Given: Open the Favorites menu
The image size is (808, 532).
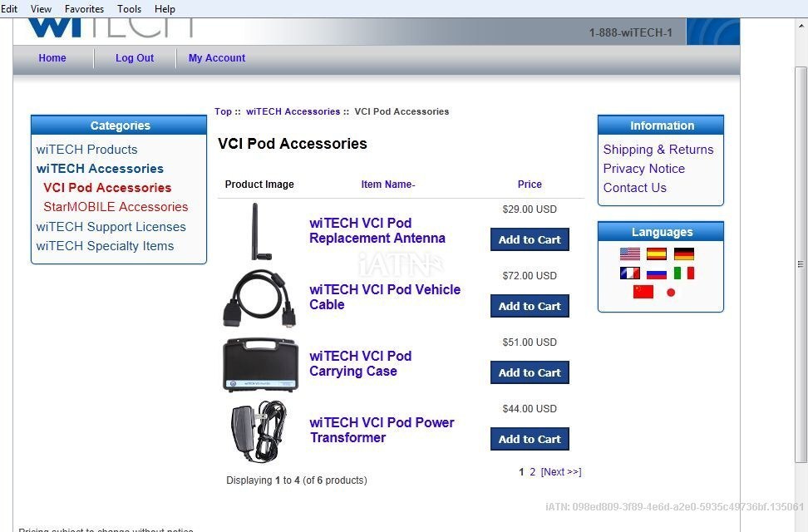Looking at the screenshot, I should point(84,9).
